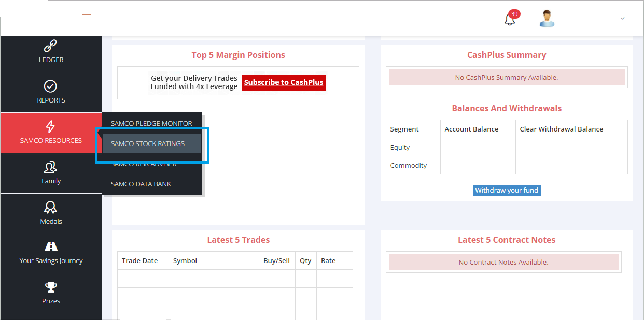Click the LEDGER sidebar label
This screenshot has height=320, width=644.
tap(51, 60)
